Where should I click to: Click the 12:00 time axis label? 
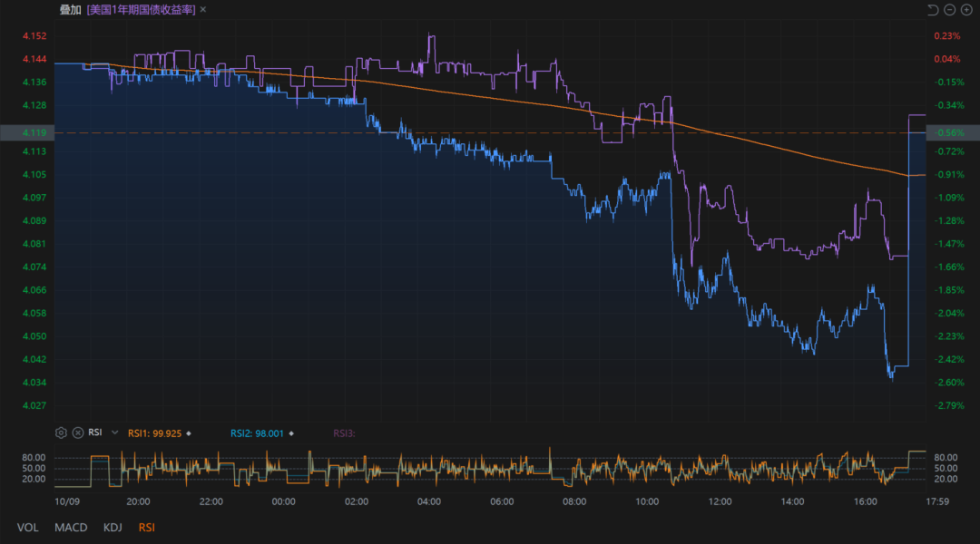pos(720,501)
